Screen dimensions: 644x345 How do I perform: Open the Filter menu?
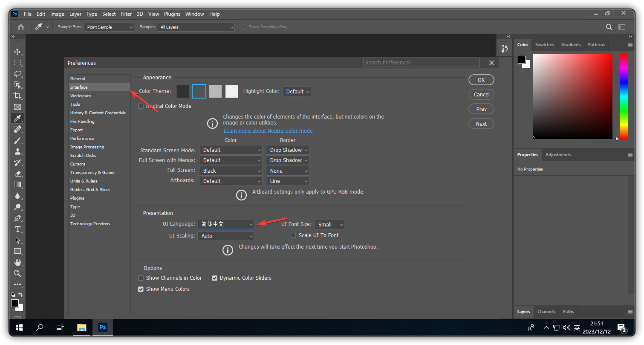pyautogui.click(x=126, y=14)
